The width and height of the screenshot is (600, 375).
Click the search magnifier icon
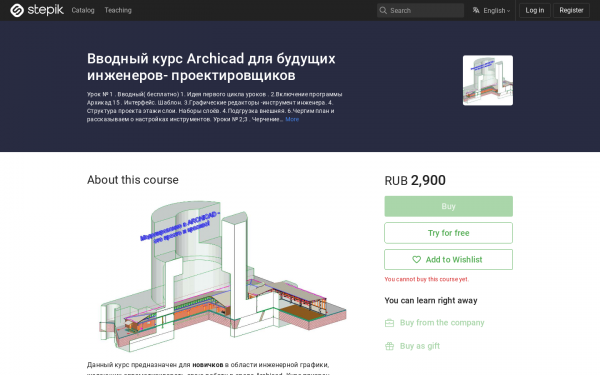[383, 10]
